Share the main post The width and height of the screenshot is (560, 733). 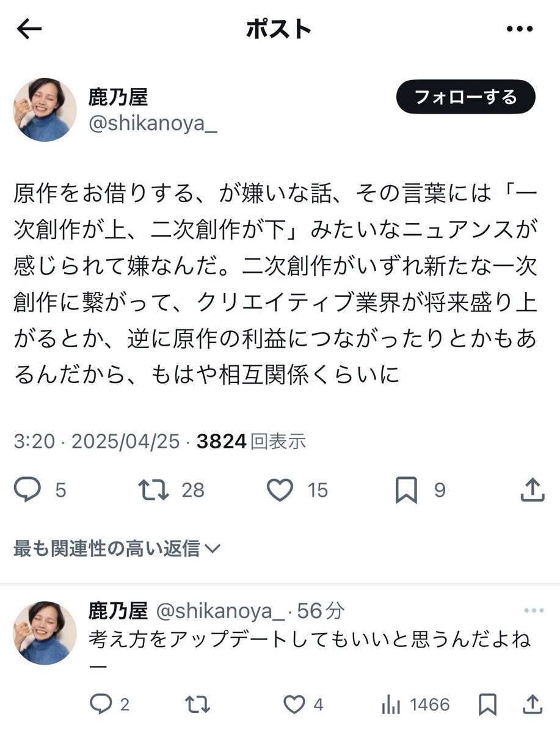pyautogui.click(x=532, y=490)
